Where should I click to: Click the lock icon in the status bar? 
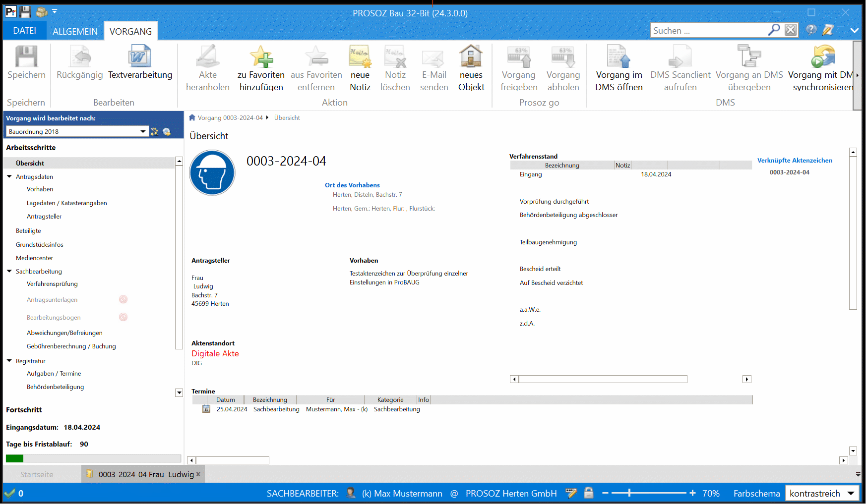tap(589, 493)
